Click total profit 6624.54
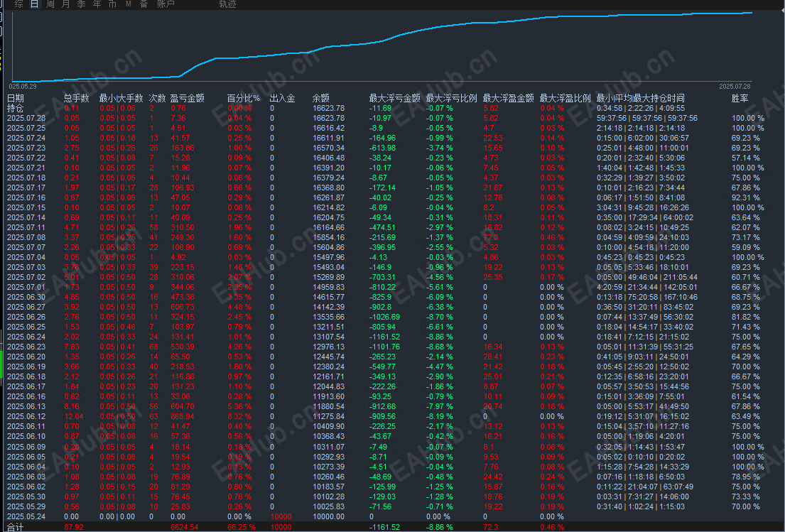The width and height of the screenshot is (785, 532). 184,527
